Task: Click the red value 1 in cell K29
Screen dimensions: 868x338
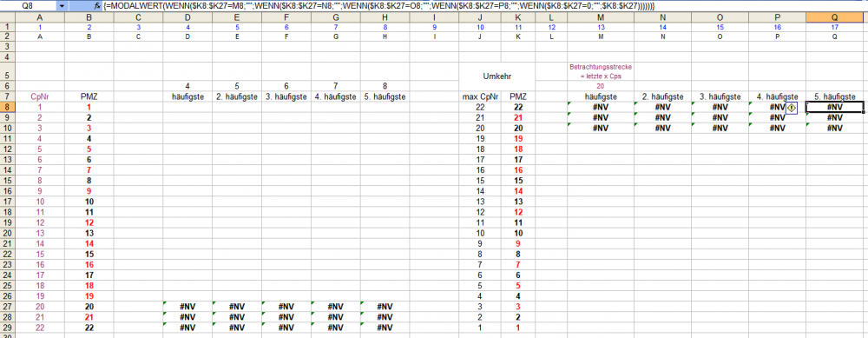Action: 517,328
